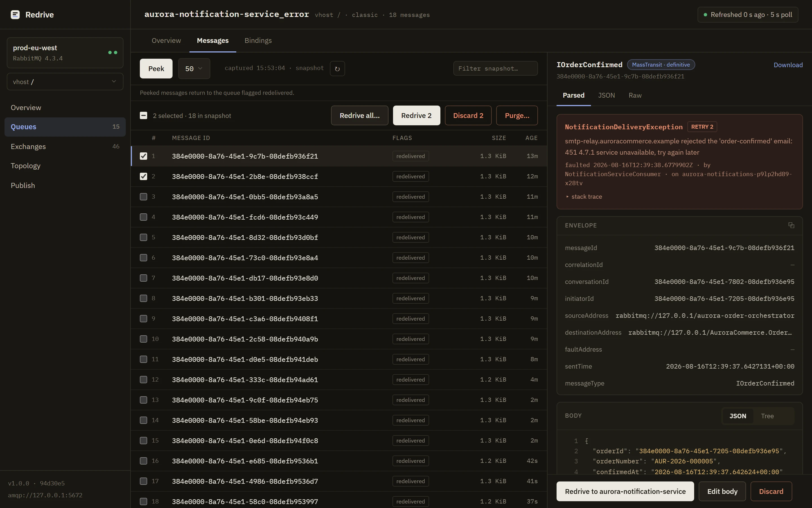Click the 42s age cell

pos(532,461)
